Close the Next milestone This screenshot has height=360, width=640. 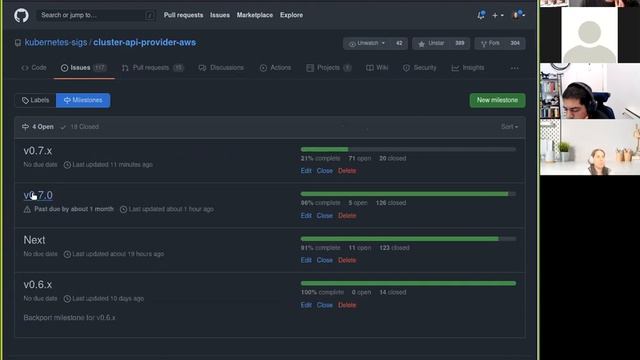pyautogui.click(x=325, y=260)
